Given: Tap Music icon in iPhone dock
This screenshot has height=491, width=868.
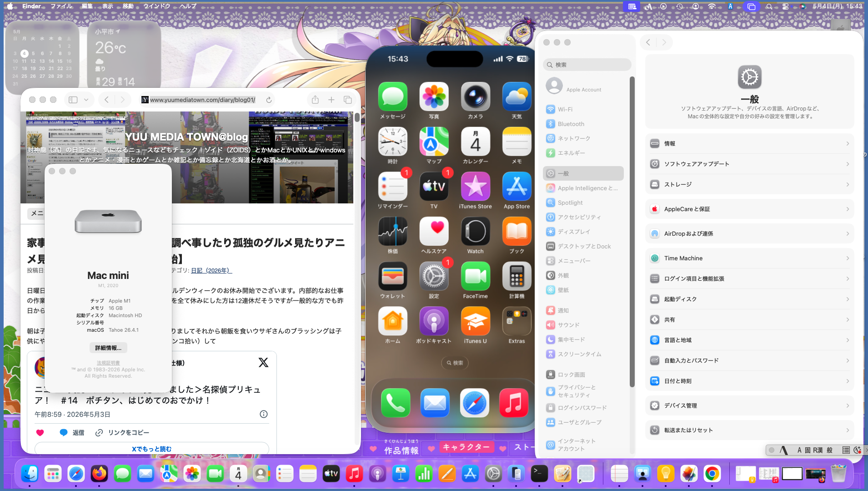Looking at the screenshot, I should [514, 403].
